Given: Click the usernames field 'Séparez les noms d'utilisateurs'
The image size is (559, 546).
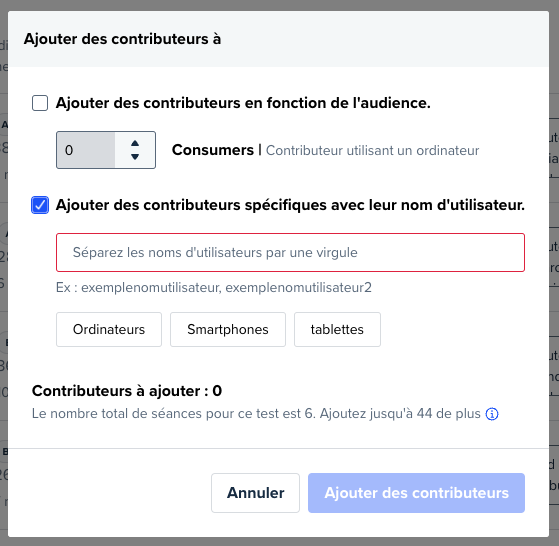Looking at the screenshot, I should (290, 252).
